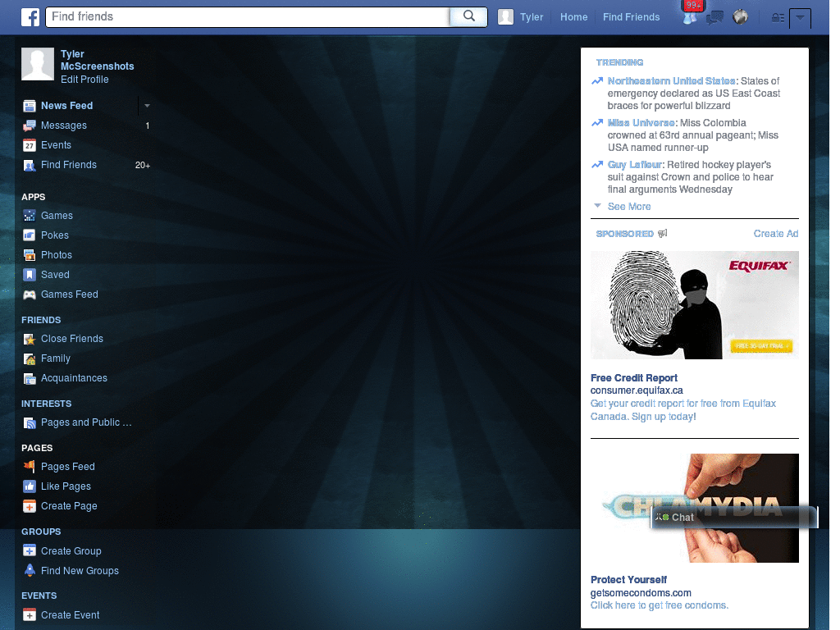The width and height of the screenshot is (840, 630).
Task: Click consumer.equifax.ca ad URL
Action: coord(637,390)
